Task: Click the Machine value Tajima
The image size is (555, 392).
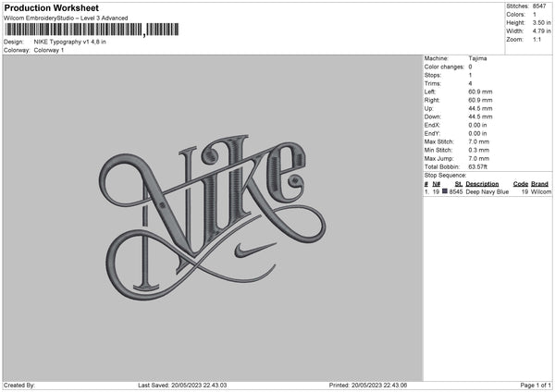Action: [x=477, y=58]
